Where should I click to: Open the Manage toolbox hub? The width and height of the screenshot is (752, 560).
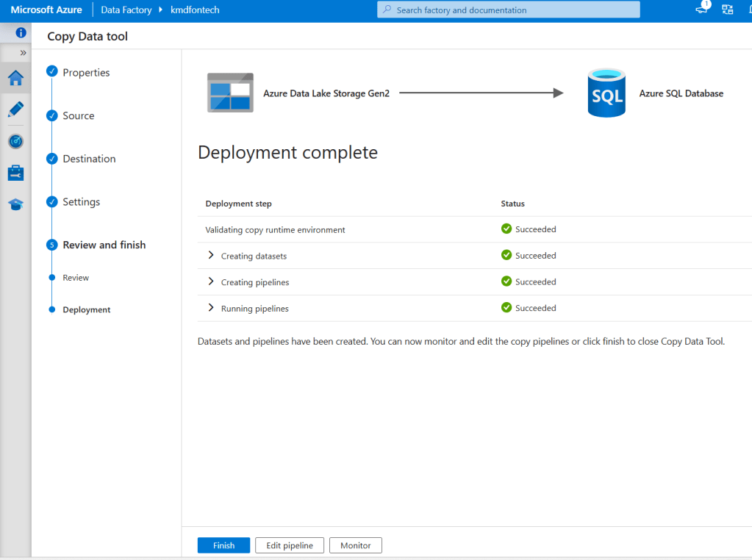click(15, 173)
